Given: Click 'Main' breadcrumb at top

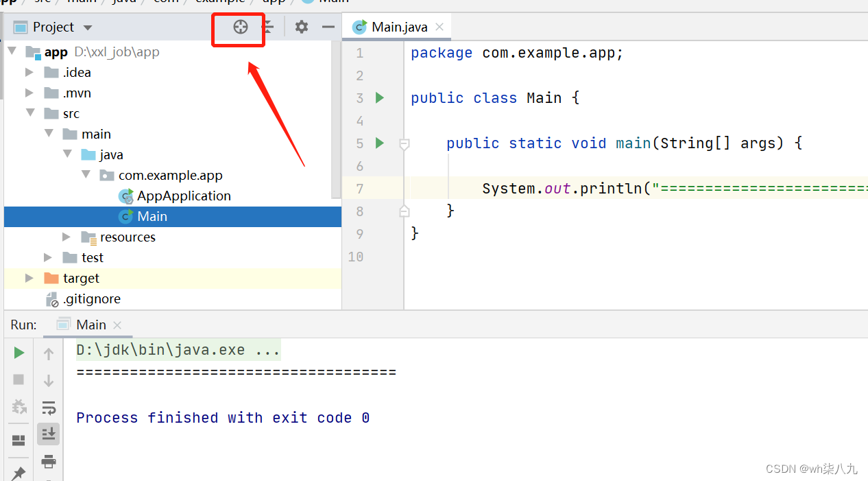Looking at the screenshot, I should (x=334, y=1).
